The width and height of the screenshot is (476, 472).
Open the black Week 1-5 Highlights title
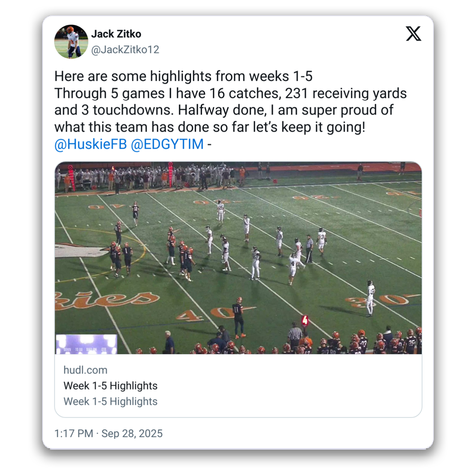(x=111, y=386)
